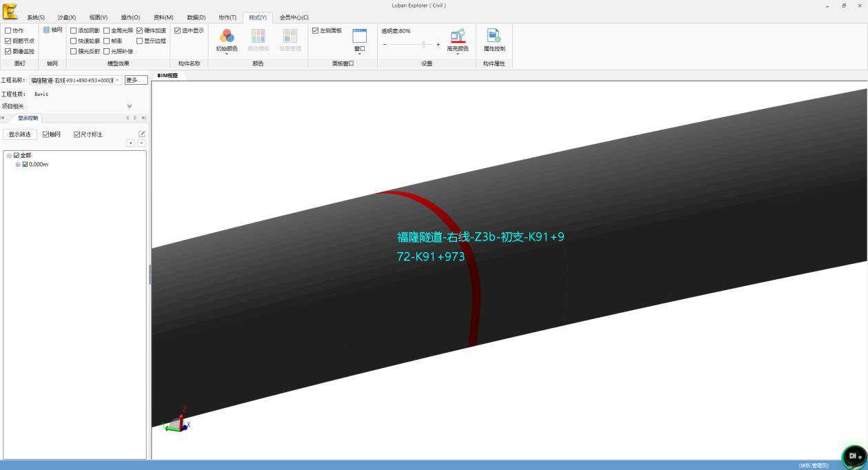
Task: Disable the 硬件加速 checkbox
Action: [139, 30]
